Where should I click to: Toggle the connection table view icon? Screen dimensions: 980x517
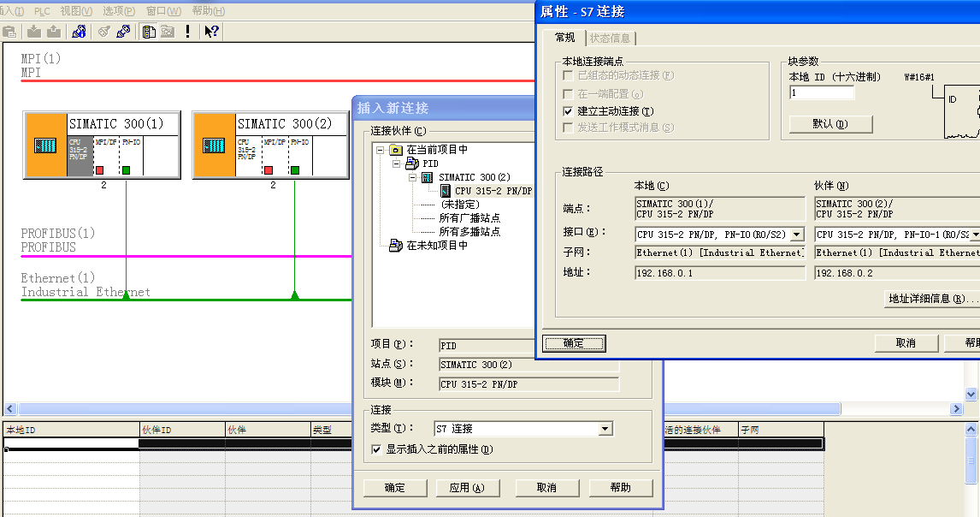[149, 32]
